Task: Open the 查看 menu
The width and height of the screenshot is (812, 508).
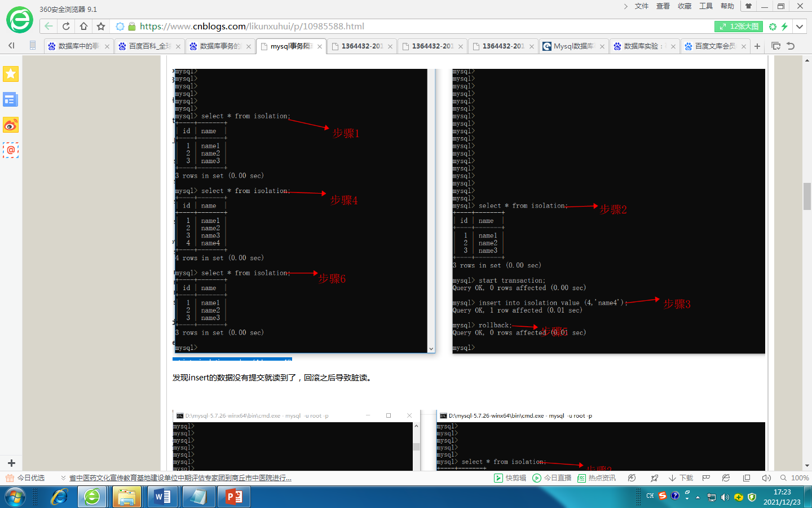Action: tap(663, 6)
